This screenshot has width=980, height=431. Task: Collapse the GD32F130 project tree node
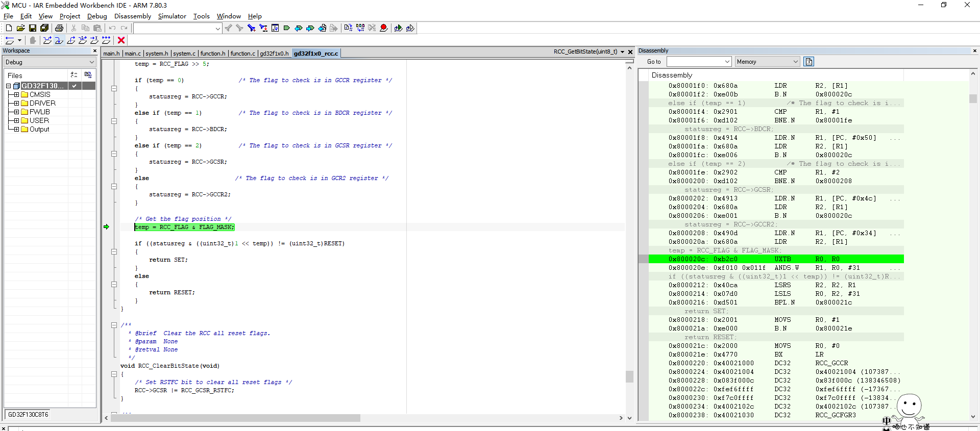[8, 86]
